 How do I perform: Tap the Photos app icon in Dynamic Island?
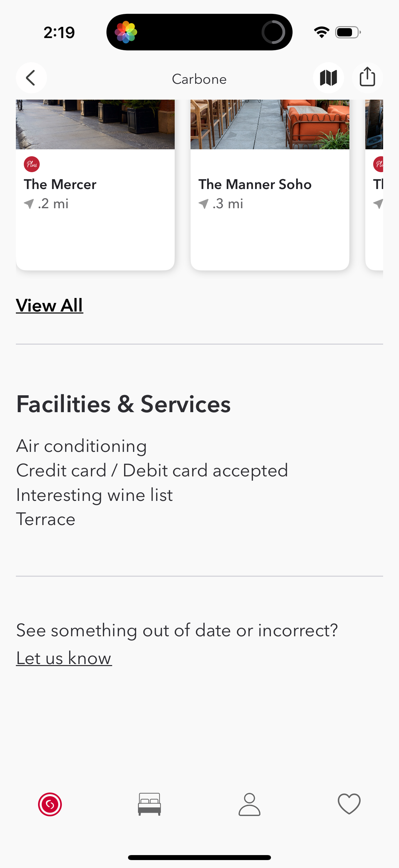click(x=126, y=32)
